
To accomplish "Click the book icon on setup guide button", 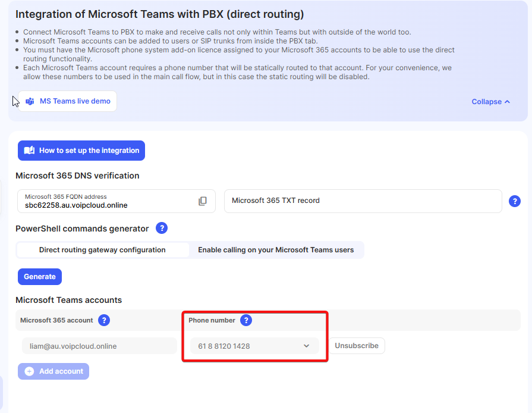I will tap(29, 151).
